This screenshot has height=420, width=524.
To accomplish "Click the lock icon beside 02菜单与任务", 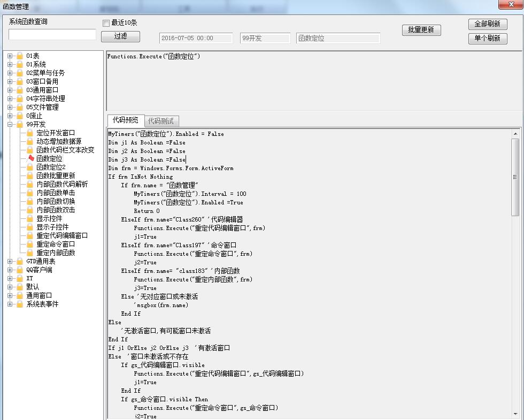I will (x=20, y=73).
